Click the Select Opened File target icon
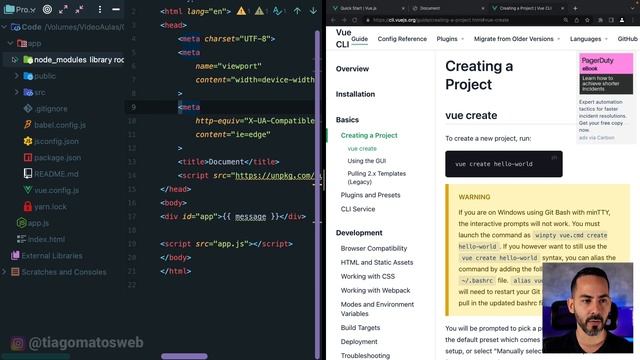The width and height of the screenshot is (640, 360). coord(47,9)
